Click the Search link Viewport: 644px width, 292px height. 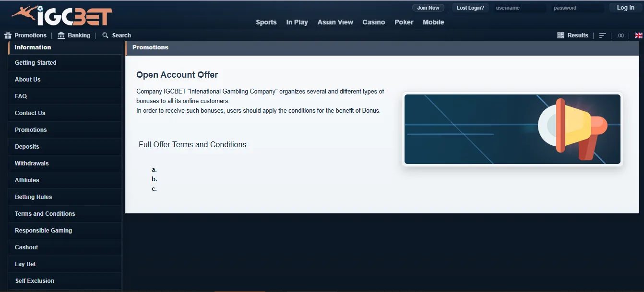tap(121, 35)
